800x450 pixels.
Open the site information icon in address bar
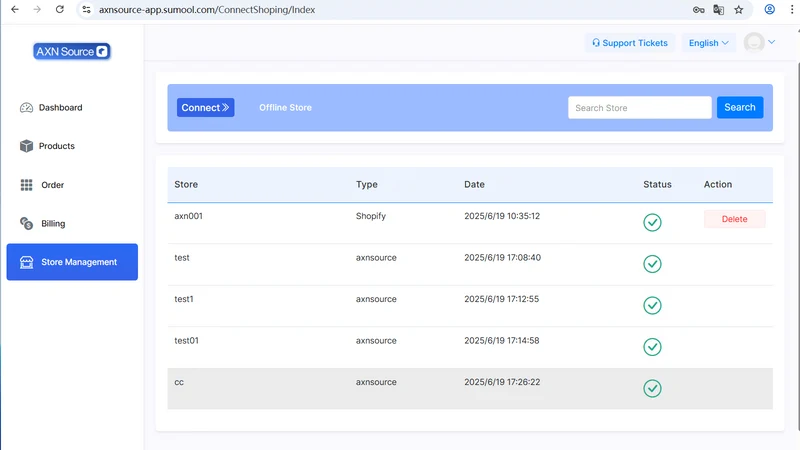coord(86,10)
